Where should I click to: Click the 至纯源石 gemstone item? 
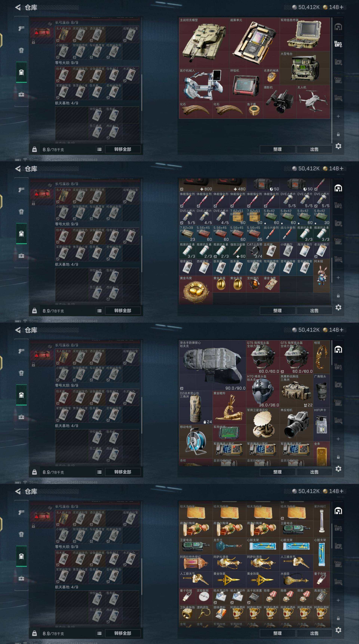click(254, 284)
